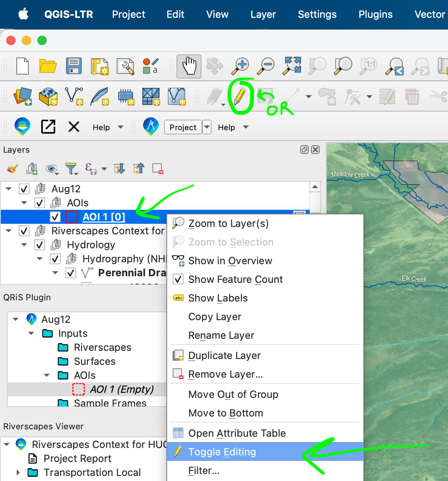Screen dimensions: 448x481
Task: Choose Duplicate Layer in context menu
Action: click(x=265, y=356)
